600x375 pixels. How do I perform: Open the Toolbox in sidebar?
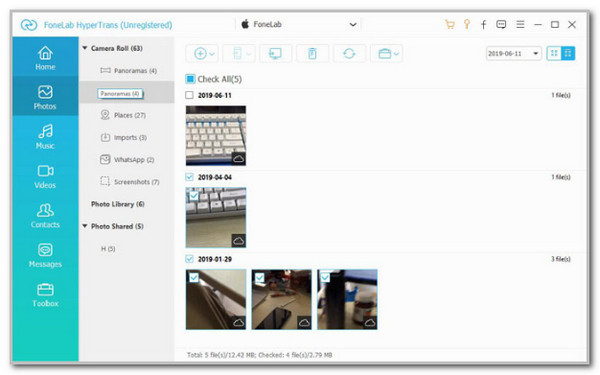click(45, 295)
